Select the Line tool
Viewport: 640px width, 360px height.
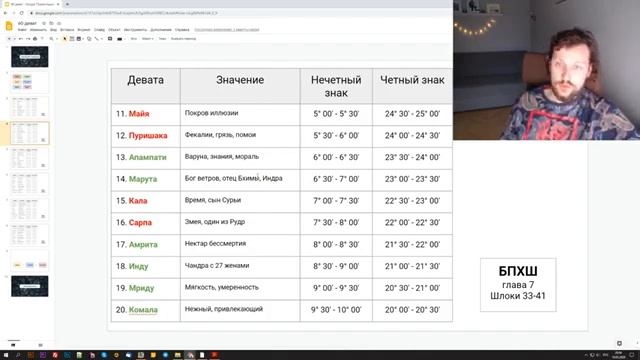pyautogui.click(x=97, y=39)
